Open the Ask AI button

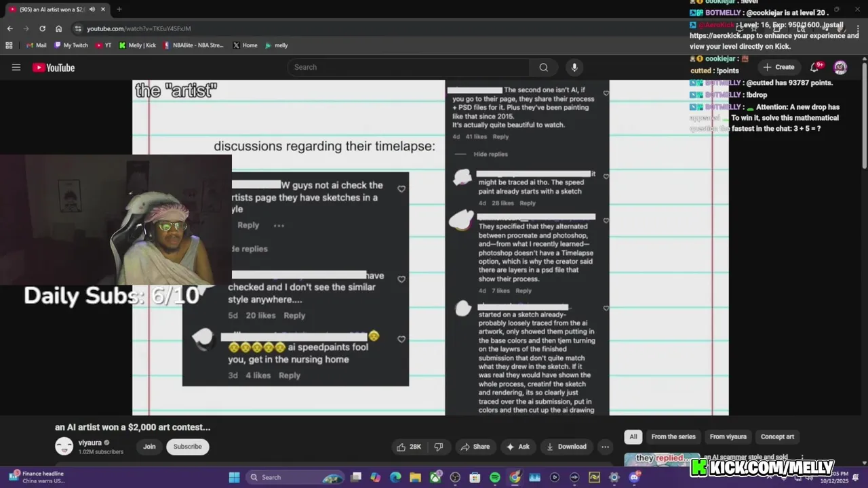517,447
